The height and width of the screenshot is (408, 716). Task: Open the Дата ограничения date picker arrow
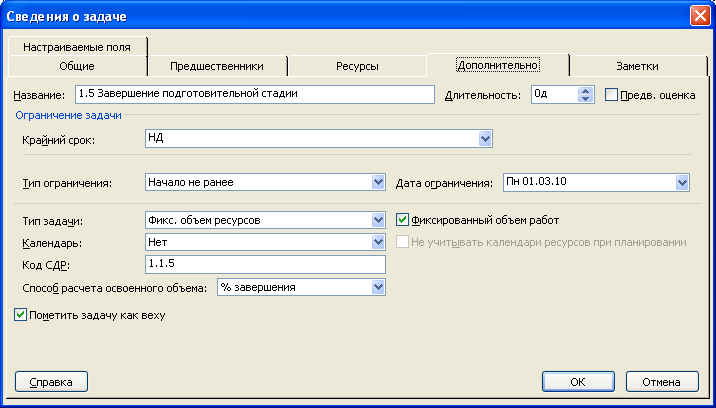click(682, 183)
